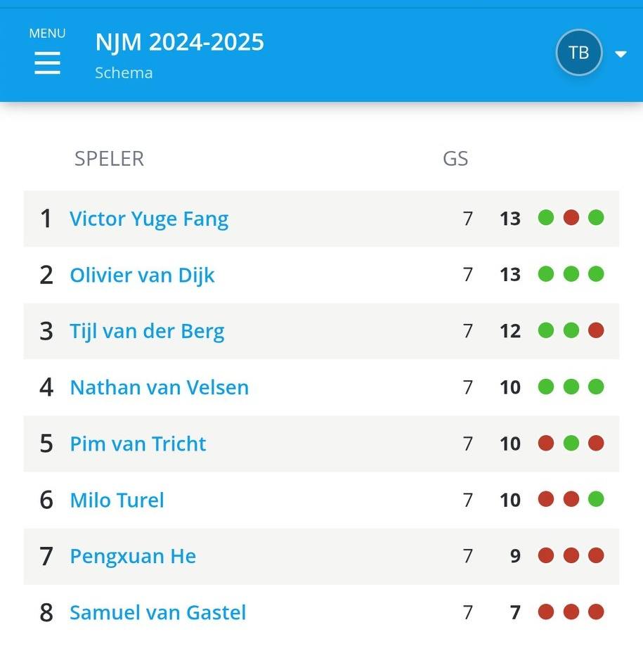Click Pim van Tricht's green result dot
The image size is (643, 672).
(571, 443)
